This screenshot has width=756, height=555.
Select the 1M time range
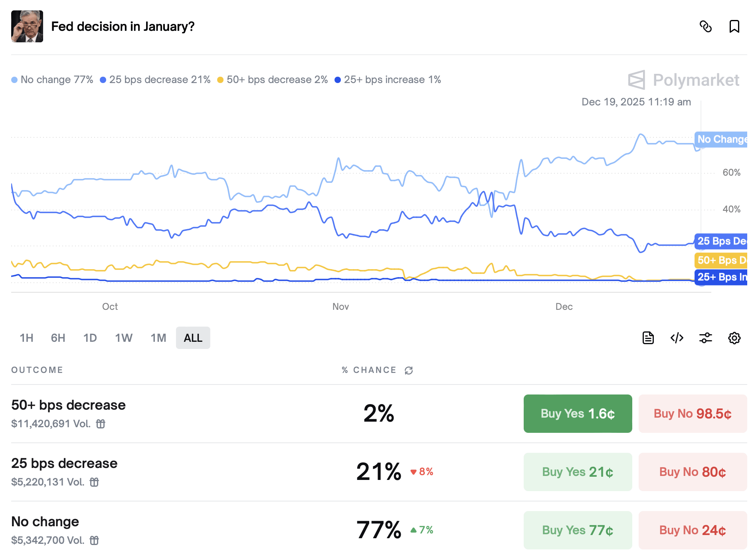pyautogui.click(x=158, y=338)
